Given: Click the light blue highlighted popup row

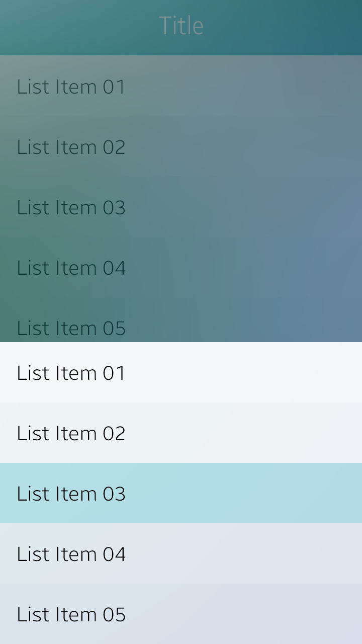Looking at the screenshot, I should pos(181,493).
